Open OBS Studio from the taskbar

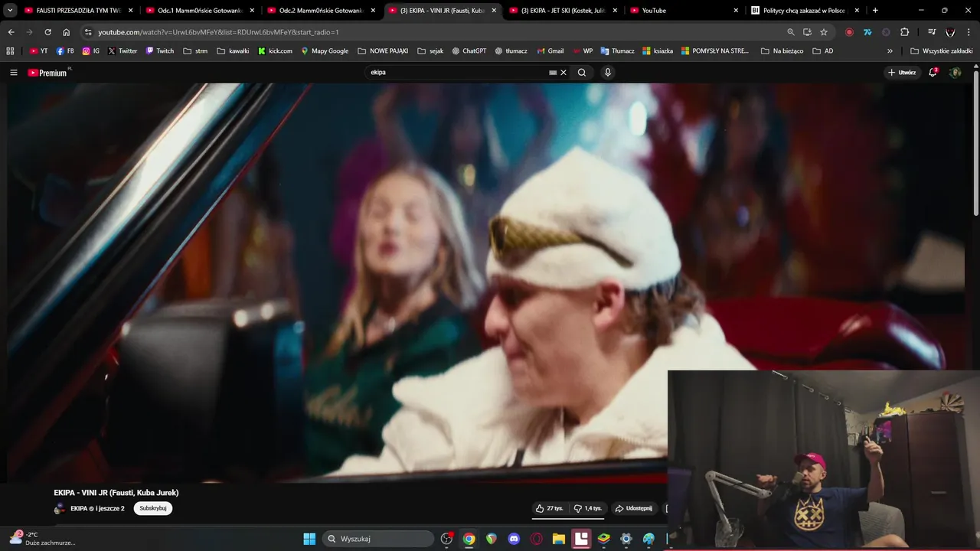[x=447, y=539]
